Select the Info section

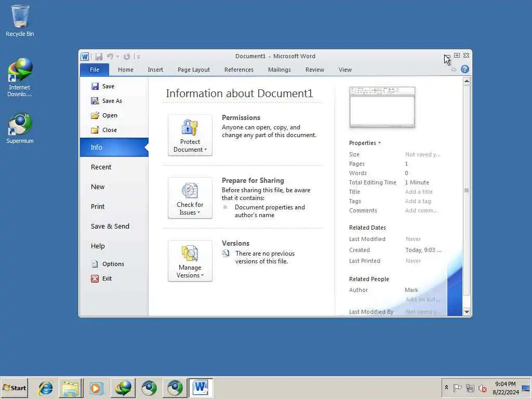point(114,147)
